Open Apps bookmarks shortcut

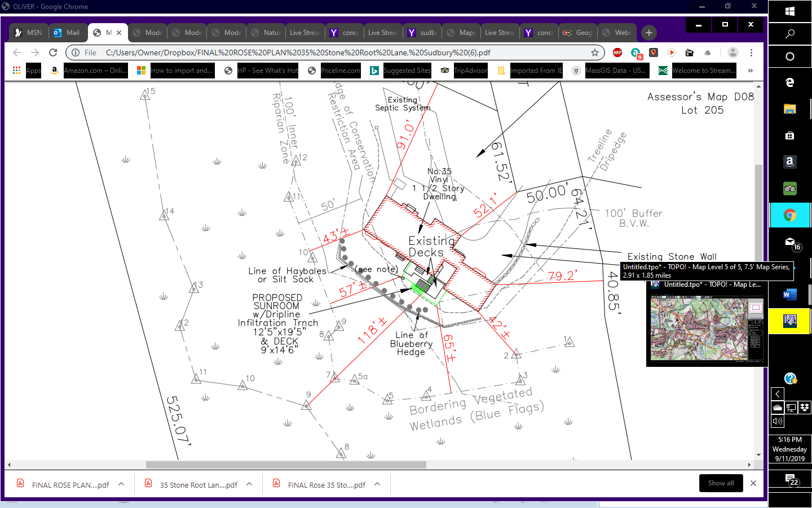point(27,71)
